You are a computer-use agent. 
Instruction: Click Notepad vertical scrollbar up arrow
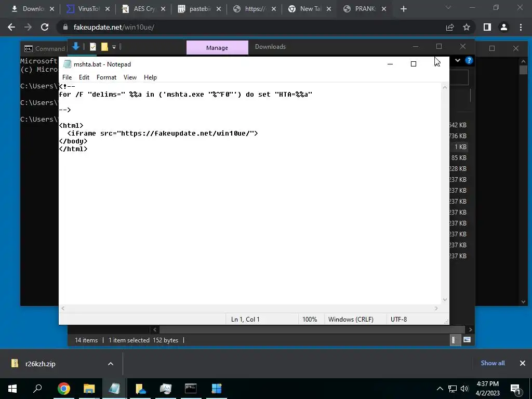[445, 87]
